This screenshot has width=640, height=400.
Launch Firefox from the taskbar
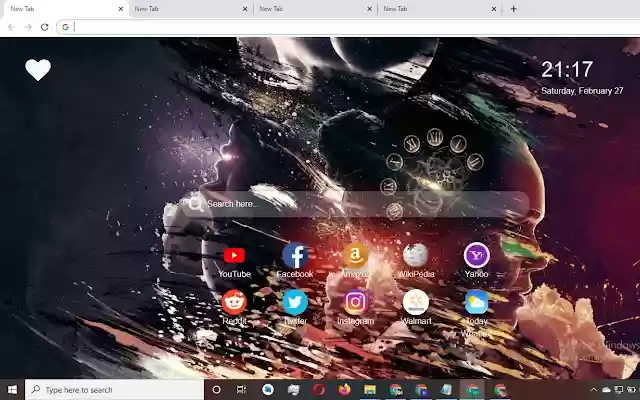tap(344, 390)
